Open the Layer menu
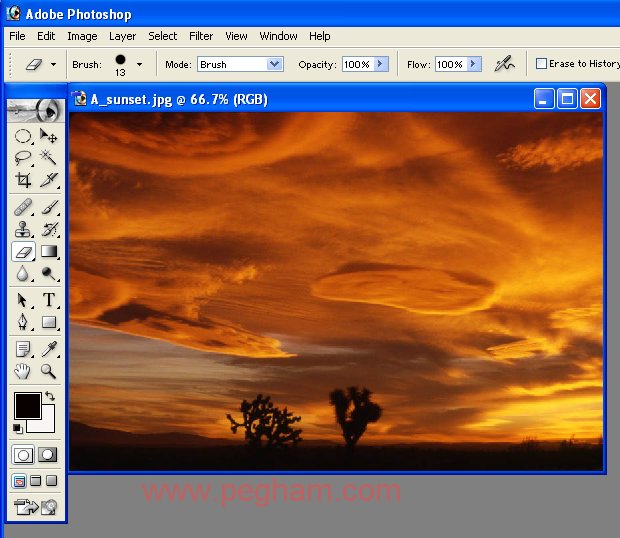620x538 pixels. (122, 36)
